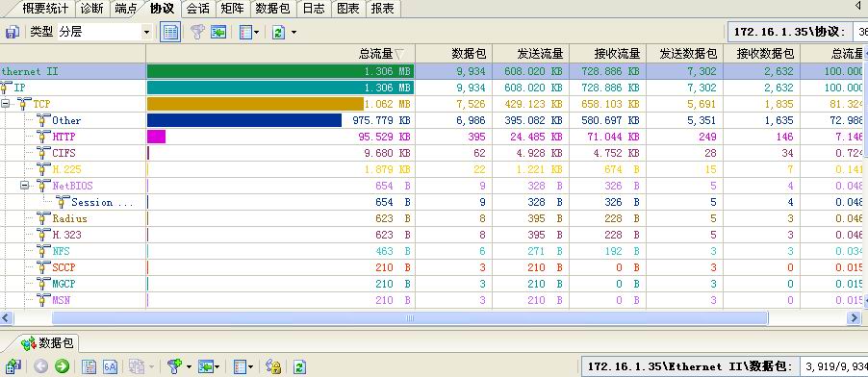Click the horizontal scrollbar right arrow
The image size is (868, 377).
pyautogui.click(x=854, y=317)
